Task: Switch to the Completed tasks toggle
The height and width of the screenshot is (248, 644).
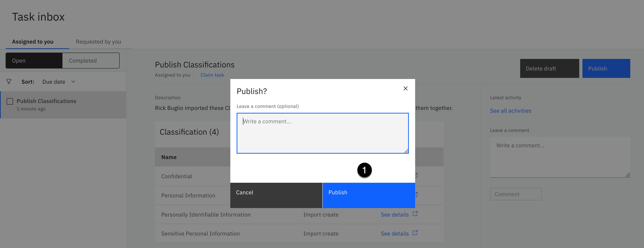Action: click(91, 61)
